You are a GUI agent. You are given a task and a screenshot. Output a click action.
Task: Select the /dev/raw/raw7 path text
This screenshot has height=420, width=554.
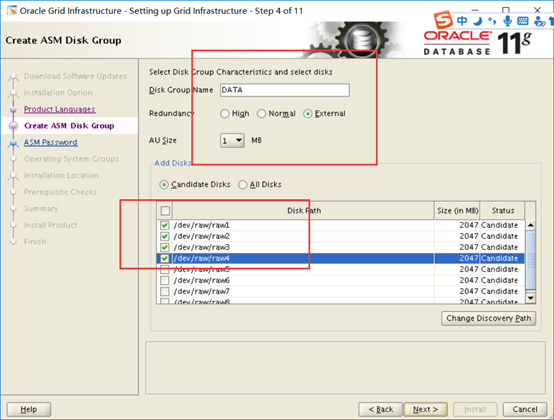coord(201,291)
